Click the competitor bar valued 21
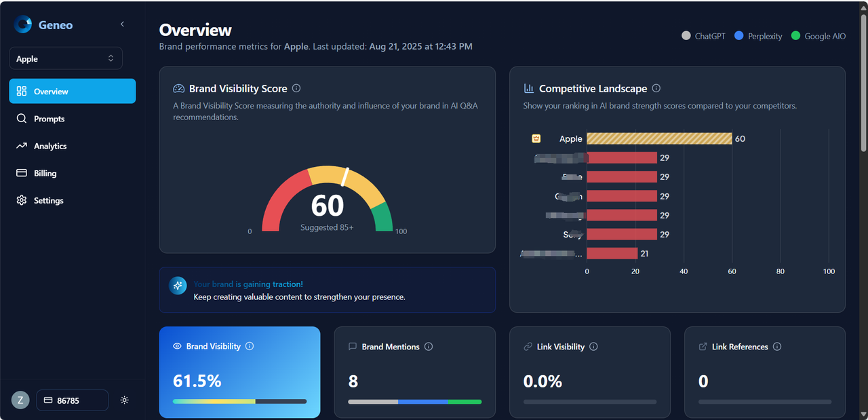The width and height of the screenshot is (868, 420). click(612, 253)
